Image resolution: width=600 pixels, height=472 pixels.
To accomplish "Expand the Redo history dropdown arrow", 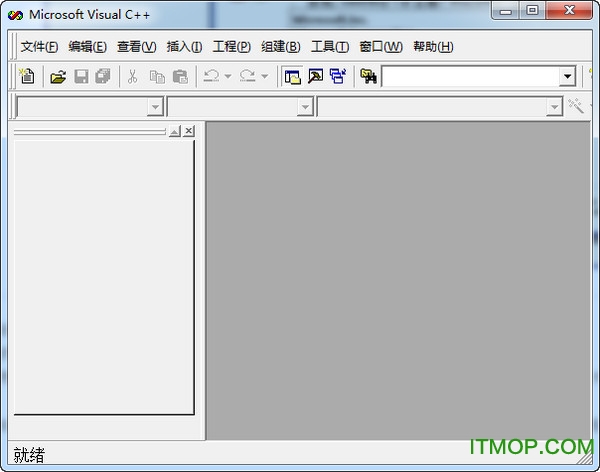I will coord(264,76).
